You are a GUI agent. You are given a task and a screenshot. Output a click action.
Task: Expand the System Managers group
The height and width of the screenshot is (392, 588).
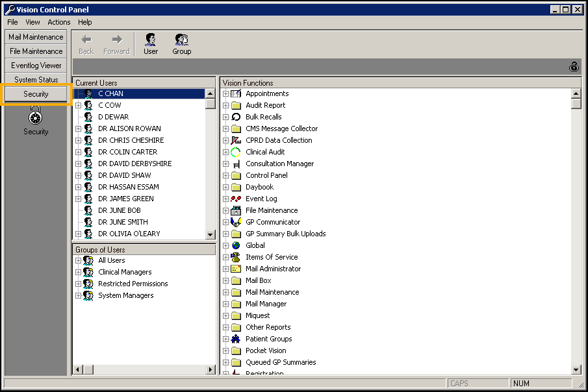click(78, 296)
